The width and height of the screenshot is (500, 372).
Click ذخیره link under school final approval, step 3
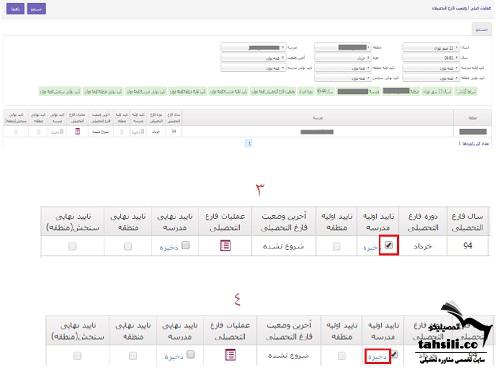tap(169, 248)
